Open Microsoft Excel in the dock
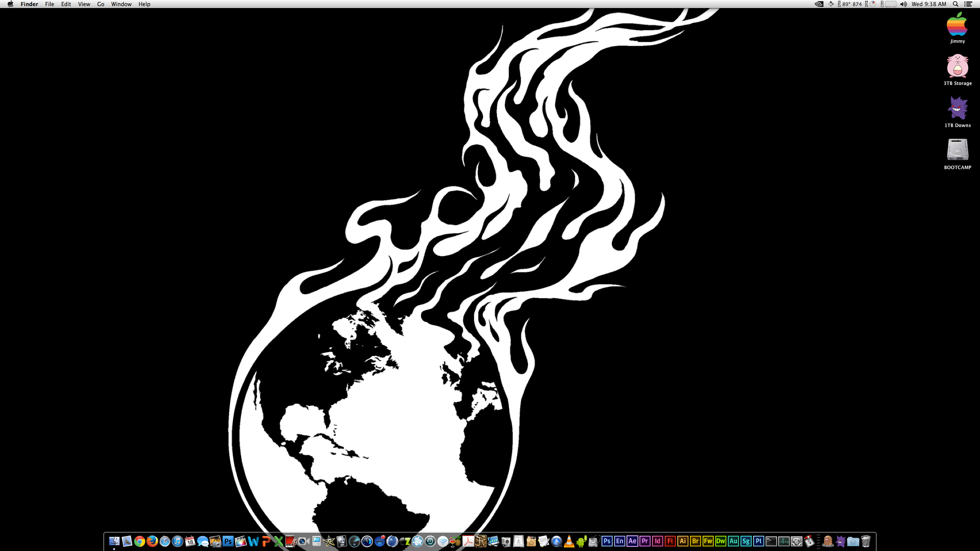 pos(278,541)
